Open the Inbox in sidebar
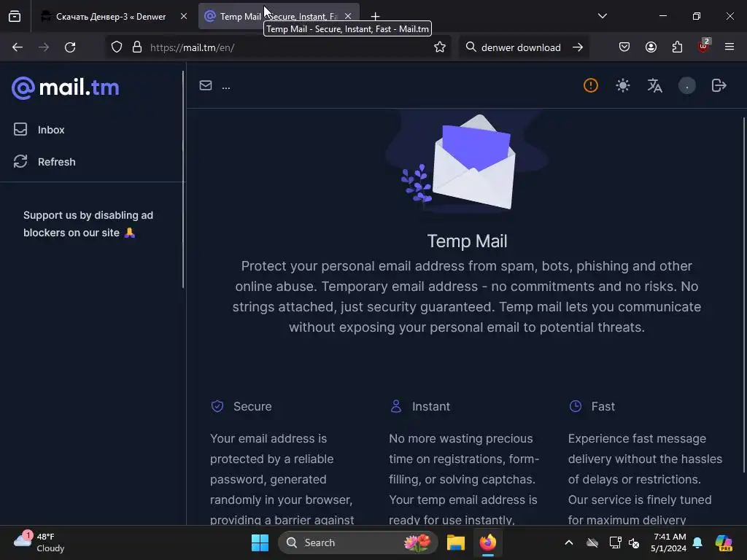 click(39, 130)
